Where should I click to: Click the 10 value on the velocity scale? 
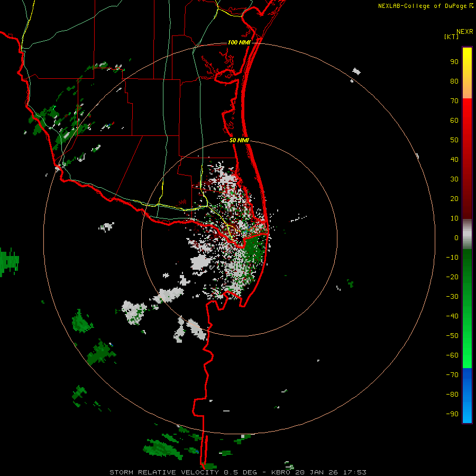click(x=454, y=218)
